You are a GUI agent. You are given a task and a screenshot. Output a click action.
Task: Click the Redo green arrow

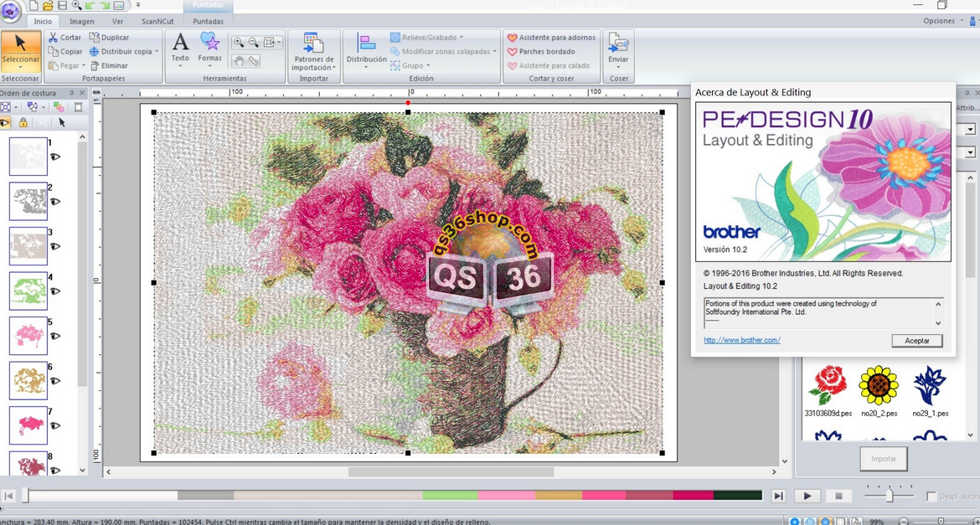105,6
